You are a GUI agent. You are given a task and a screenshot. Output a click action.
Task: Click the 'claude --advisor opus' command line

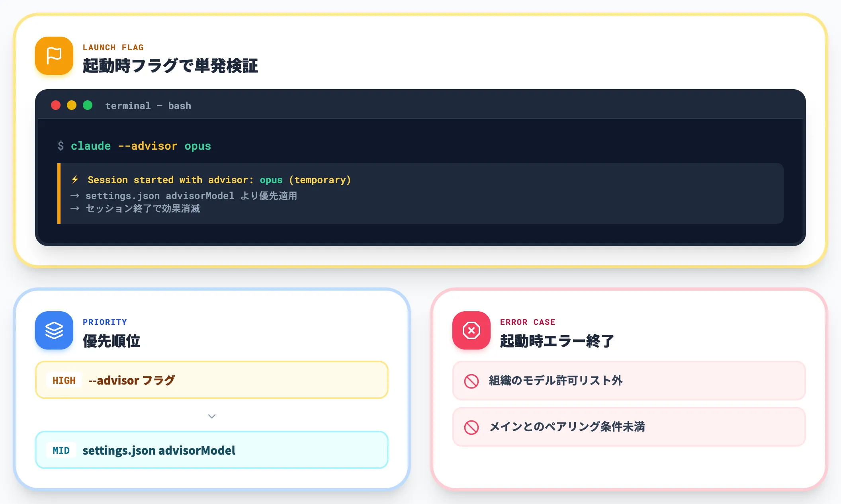click(x=141, y=146)
